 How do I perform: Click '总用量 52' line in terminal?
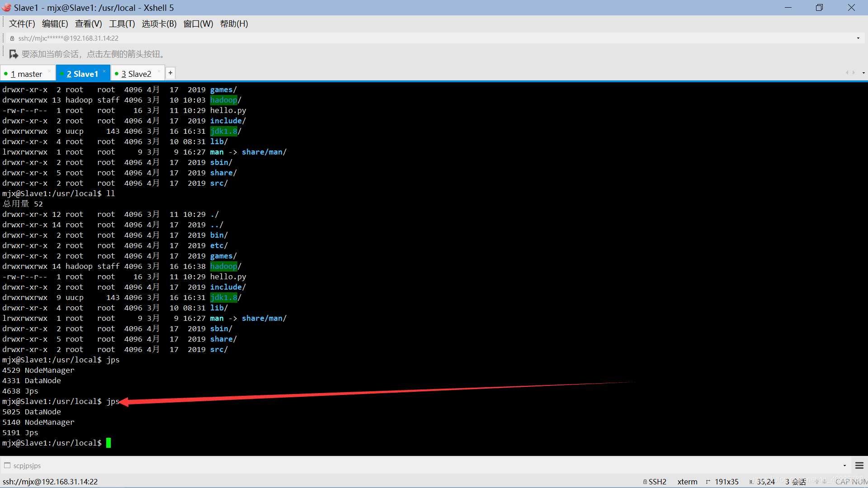tap(23, 204)
